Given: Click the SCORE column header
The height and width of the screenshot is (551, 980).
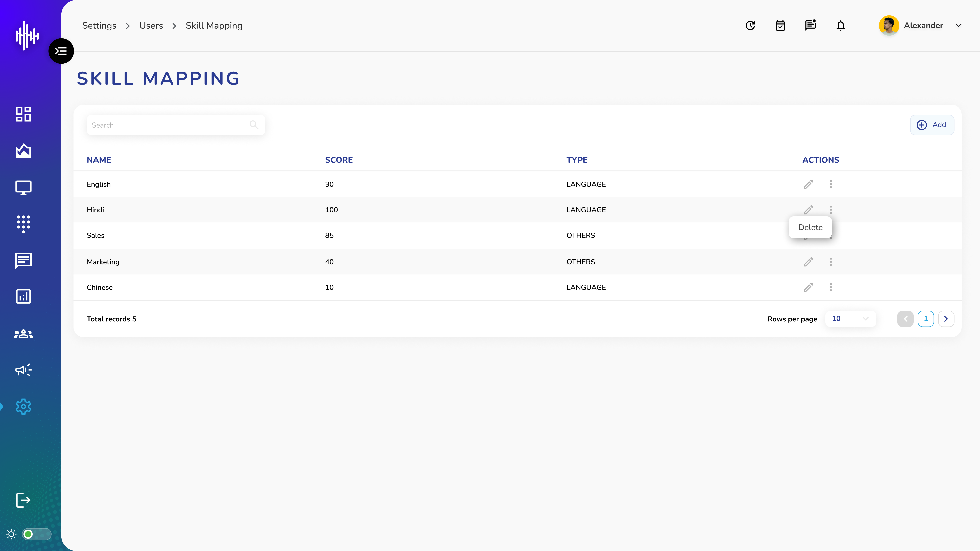Looking at the screenshot, I should [x=339, y=160].
